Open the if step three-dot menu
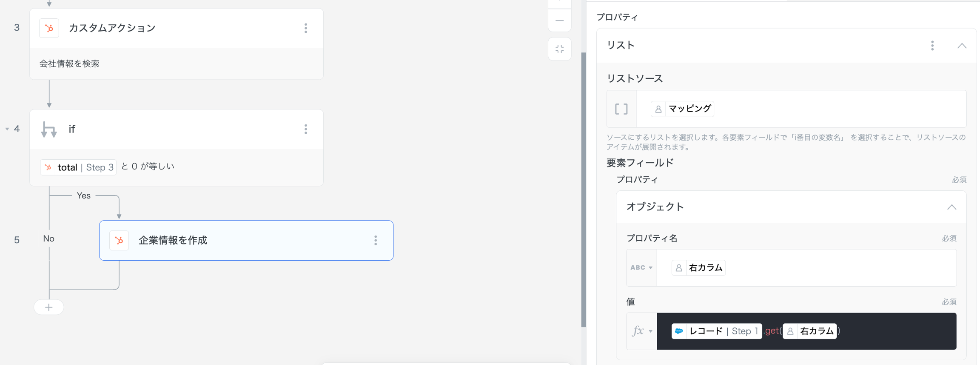The image size is (980, 365). point(306,129)
